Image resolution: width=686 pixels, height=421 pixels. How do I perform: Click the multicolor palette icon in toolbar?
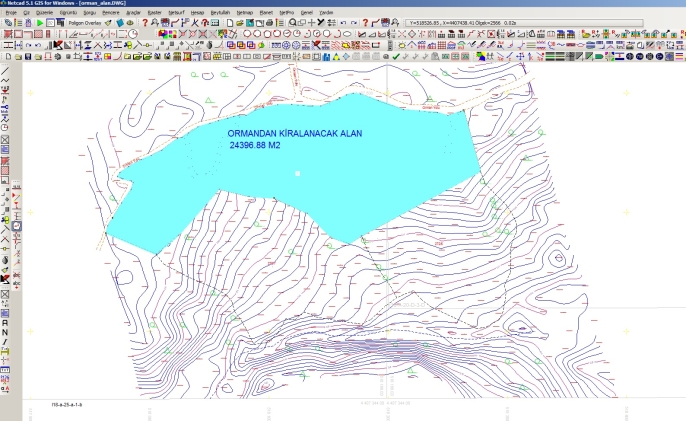(162, 34)
